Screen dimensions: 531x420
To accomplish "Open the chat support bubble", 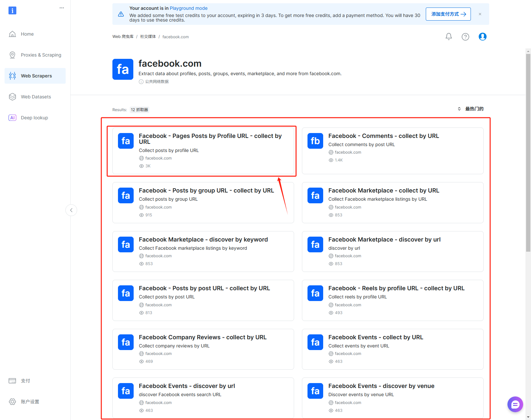I will click(x=515, y=405).
